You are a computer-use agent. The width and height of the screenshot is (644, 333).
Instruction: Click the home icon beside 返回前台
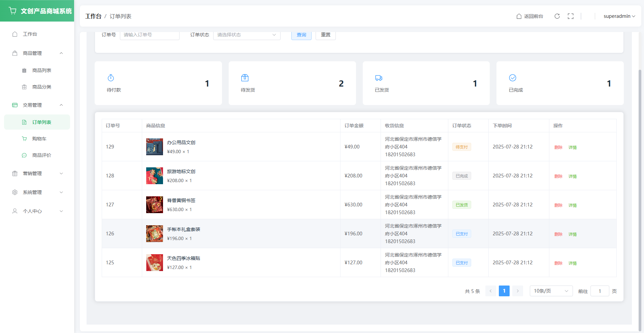pos(519,16)
